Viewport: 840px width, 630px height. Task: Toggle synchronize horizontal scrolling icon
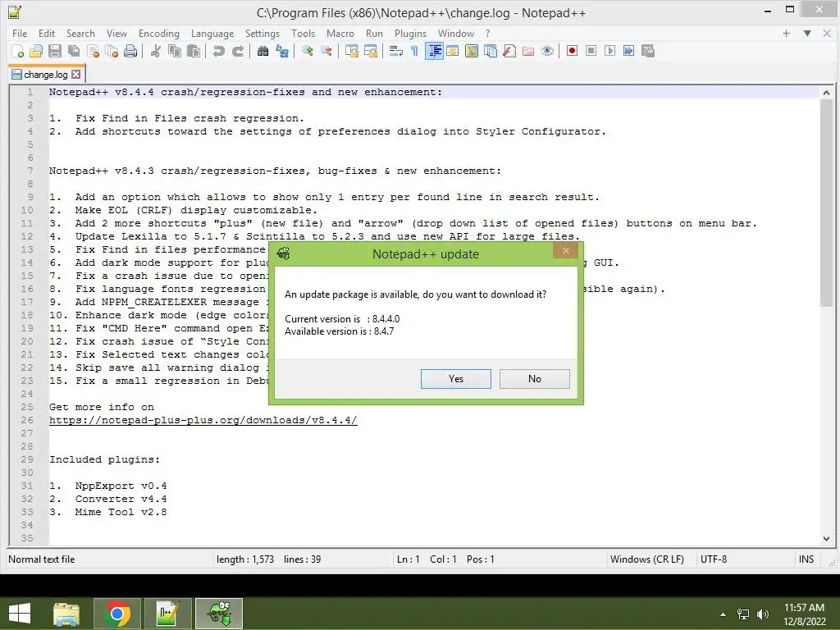point(370,51)
